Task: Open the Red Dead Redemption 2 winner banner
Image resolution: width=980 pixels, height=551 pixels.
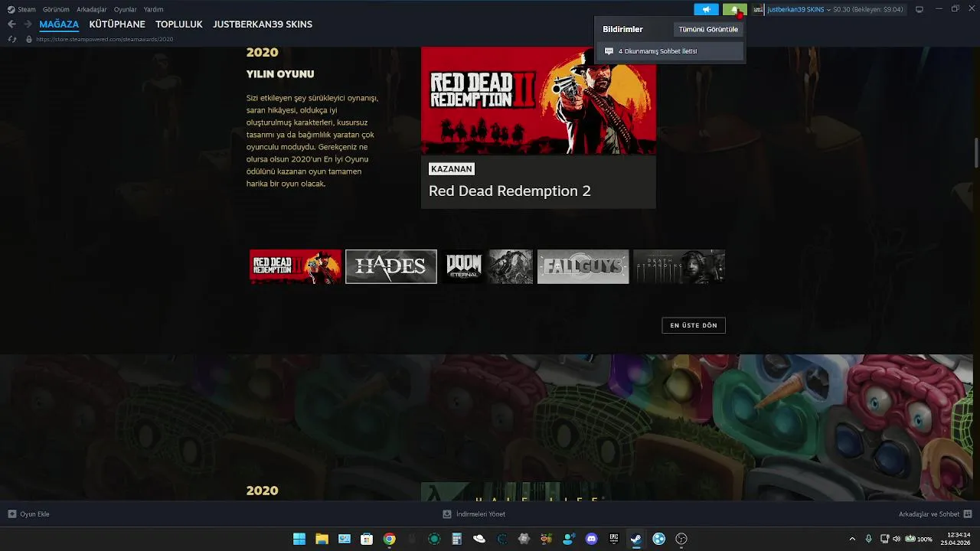Action: click(x=538, y=100)
